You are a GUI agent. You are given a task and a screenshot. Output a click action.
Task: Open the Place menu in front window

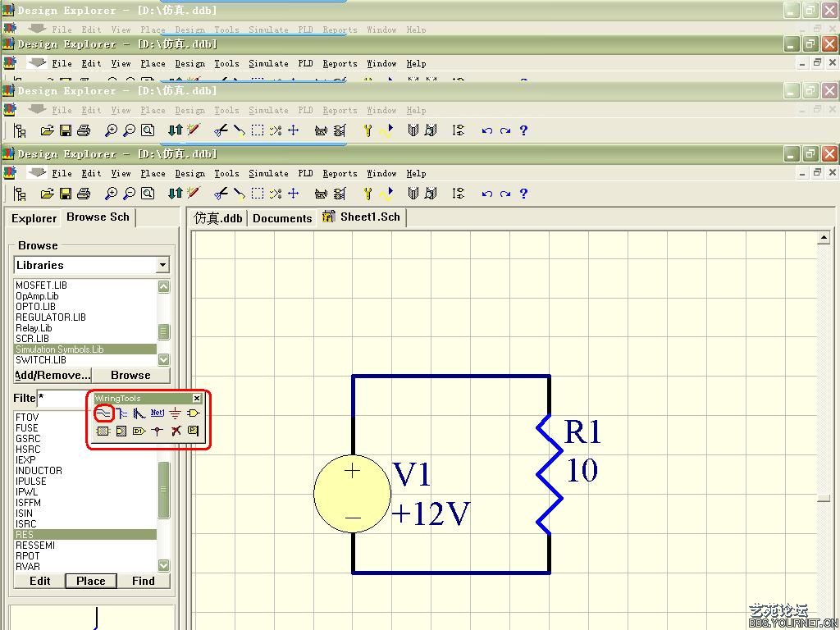(x=153, y=174)
